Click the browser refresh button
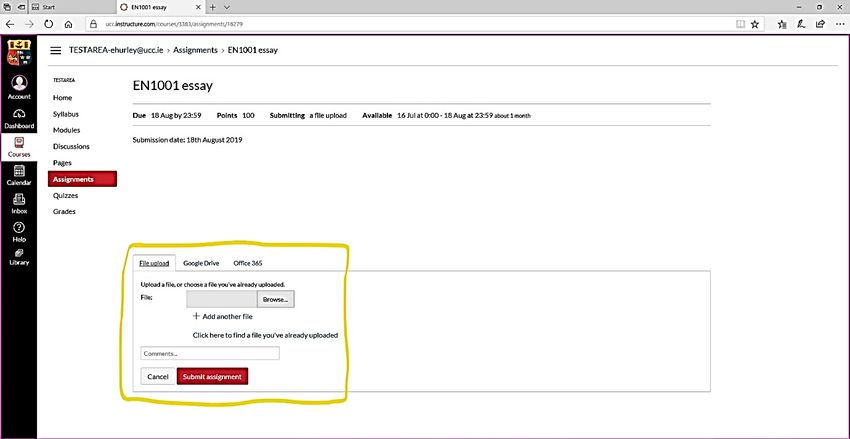850x439 pixels. [47, 23]
